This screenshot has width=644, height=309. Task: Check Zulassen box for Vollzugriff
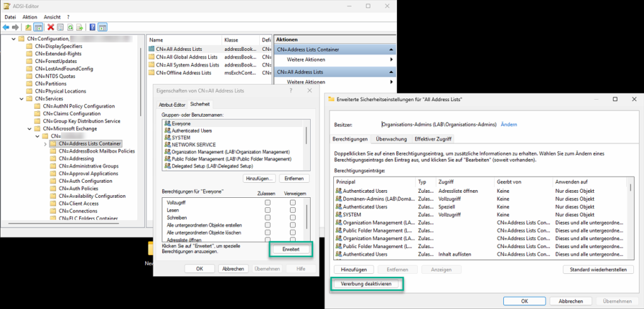pos(267,203)
